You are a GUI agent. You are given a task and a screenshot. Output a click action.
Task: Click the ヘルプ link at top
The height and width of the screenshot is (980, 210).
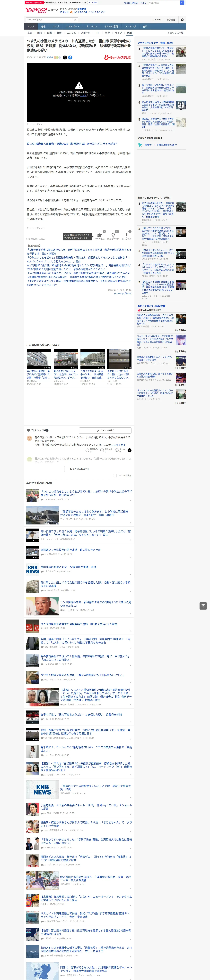pos(143,3)
